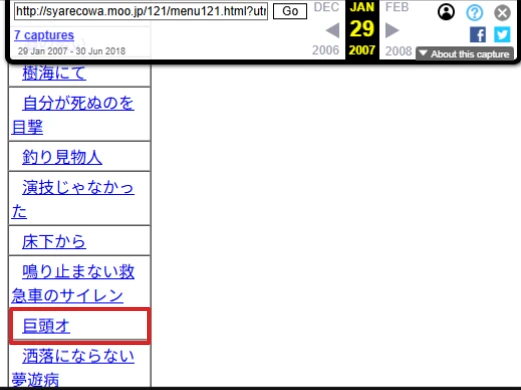This screenshot has height=390, width=521.
Task: Expand About this capture
Action: point(465,54)
